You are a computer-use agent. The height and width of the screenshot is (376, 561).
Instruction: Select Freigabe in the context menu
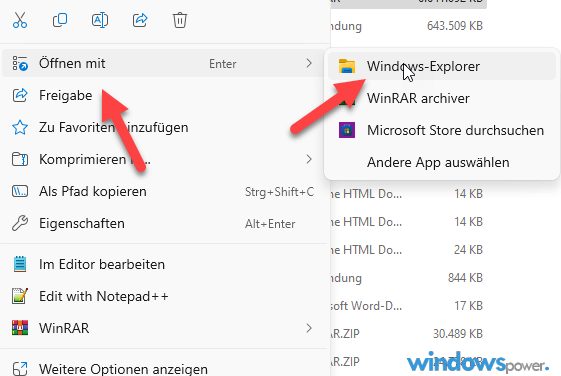click(x=163, y=95)
